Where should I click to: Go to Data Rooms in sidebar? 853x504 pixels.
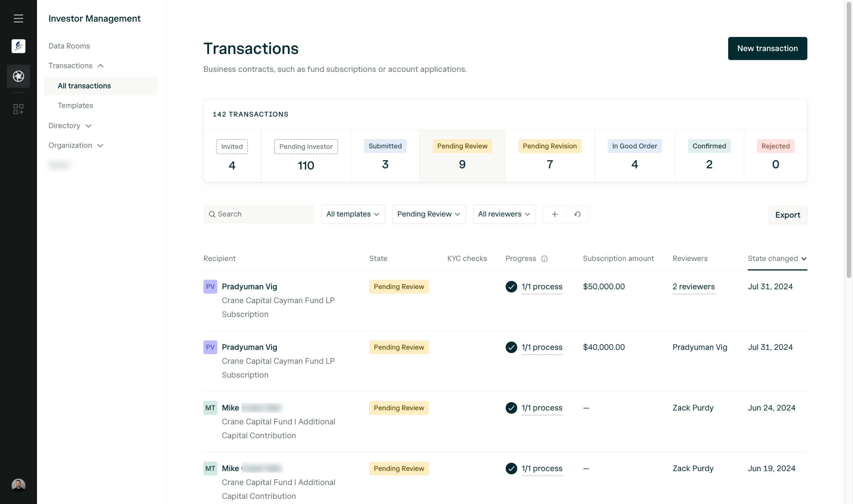69,46
